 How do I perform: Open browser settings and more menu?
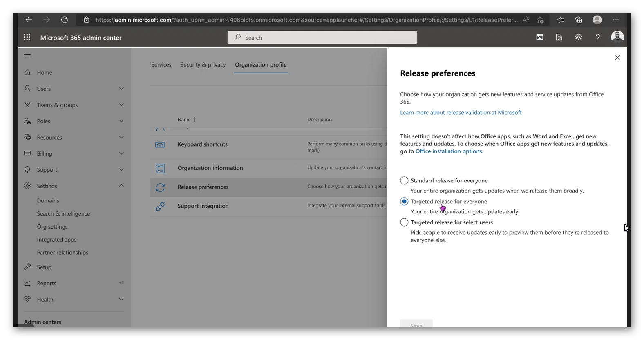[x=616, y=20]
